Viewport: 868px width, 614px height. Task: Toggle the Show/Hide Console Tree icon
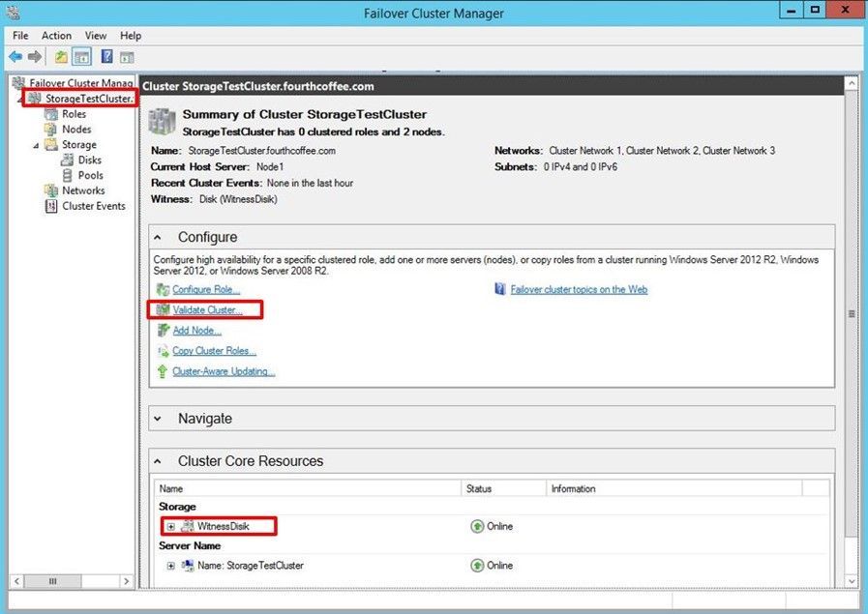pos(82,56)
